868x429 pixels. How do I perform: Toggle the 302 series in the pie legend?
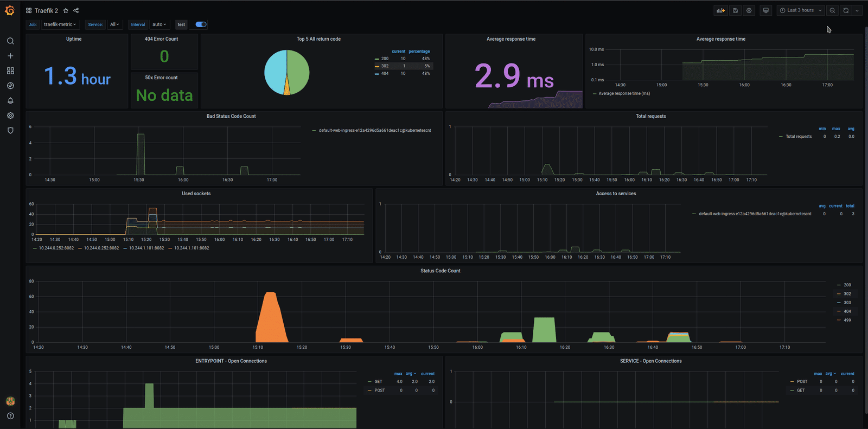[385, 66]
